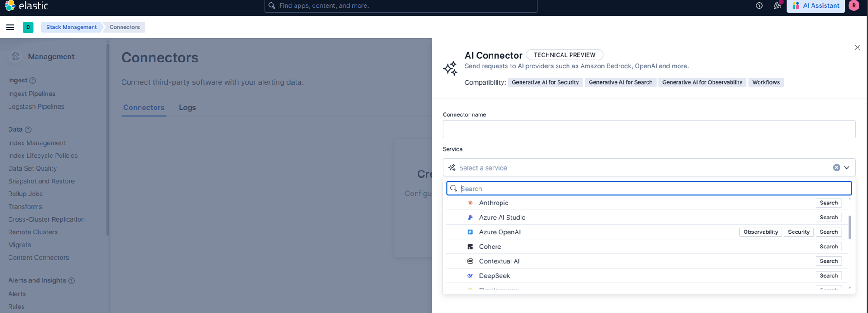The width and height of the screenshot is (868, 313).
Task: Click the Alerts and Insights help icon
Action: point(71,280)
